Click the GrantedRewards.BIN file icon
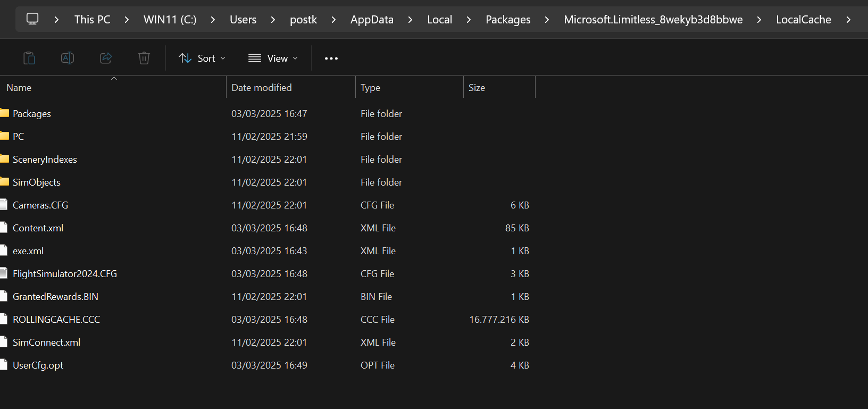868x409 pixels. (4, 296)
